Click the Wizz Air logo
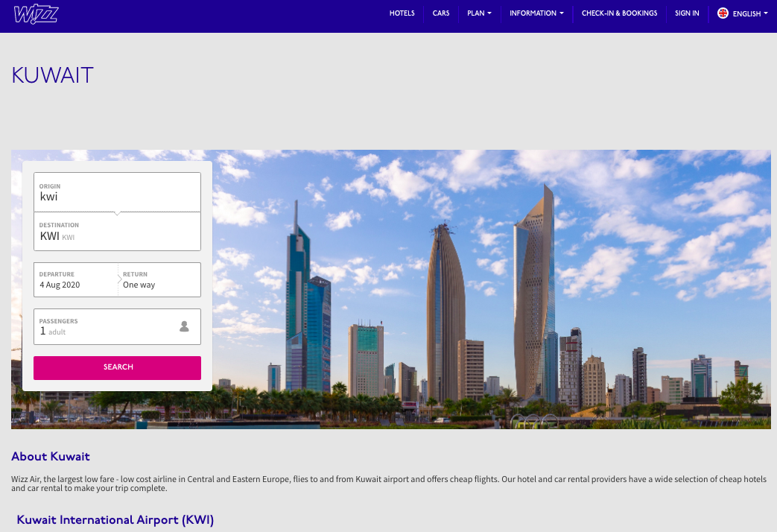This screenshot has width=777, height=532. point(36,14)
